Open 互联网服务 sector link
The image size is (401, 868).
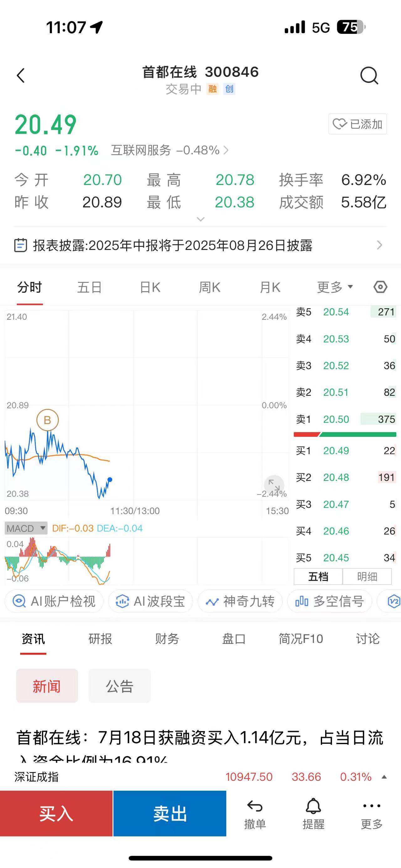[169, 150]
